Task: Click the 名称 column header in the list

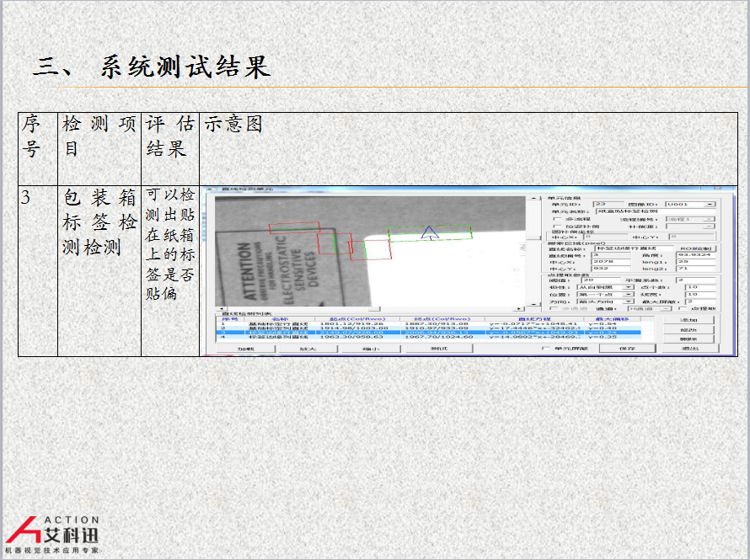Action: pos(280,318)
